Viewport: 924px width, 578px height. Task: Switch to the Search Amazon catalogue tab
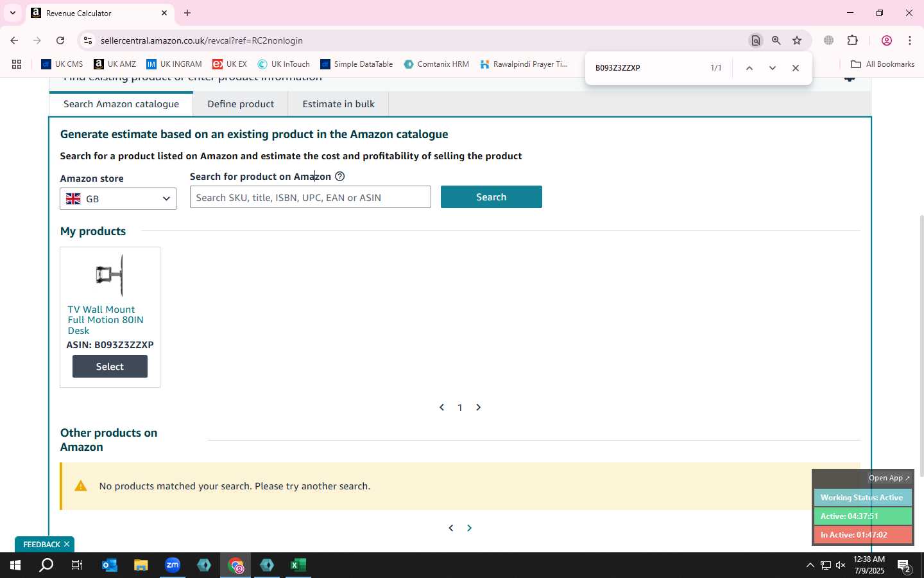click(x=121, y=104)
